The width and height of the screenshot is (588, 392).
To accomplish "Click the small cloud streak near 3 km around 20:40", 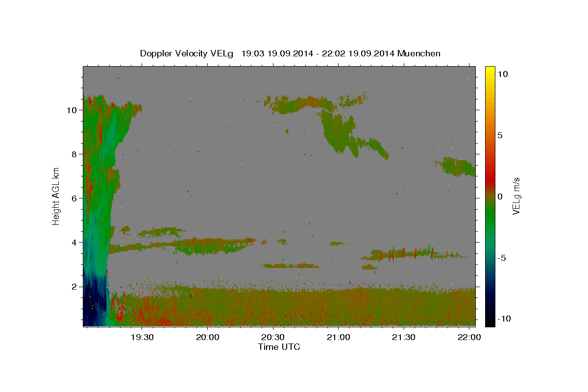I will tap(291, 266).
